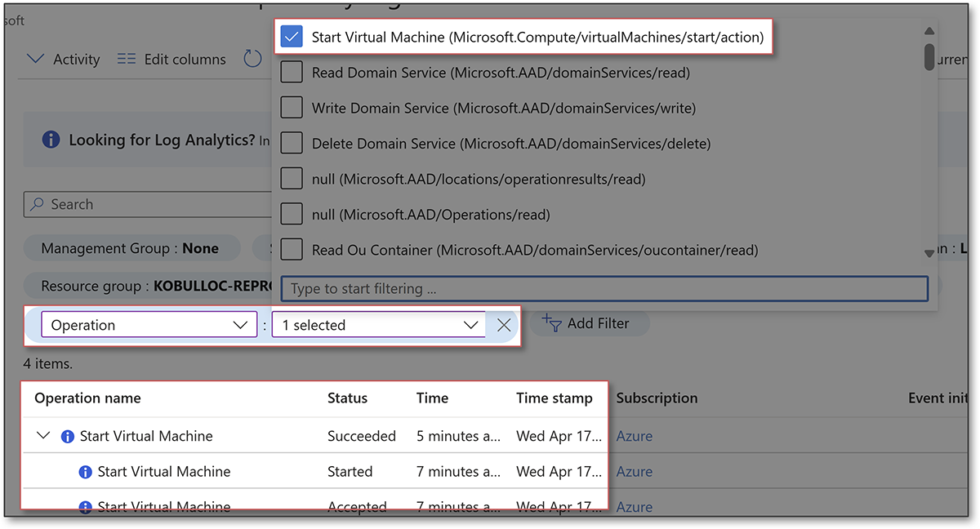The image size is (980, 529).
Task: Open Azure subscription link in Succeeded row
Action: tap(635, 436)
